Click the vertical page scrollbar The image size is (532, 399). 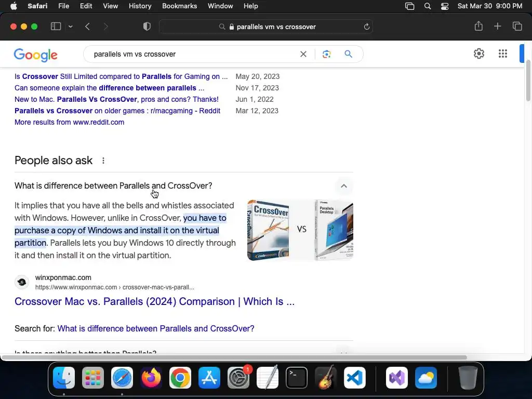pos(528,81)
